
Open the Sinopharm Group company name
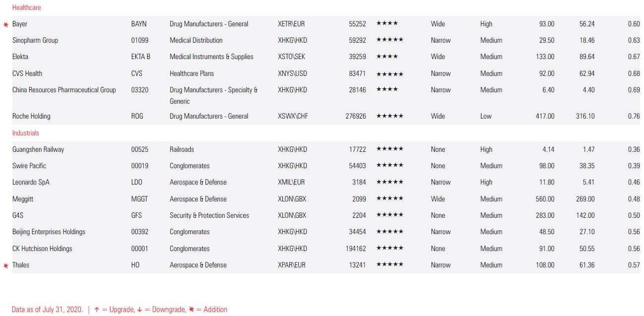click(x=35, y=40)
